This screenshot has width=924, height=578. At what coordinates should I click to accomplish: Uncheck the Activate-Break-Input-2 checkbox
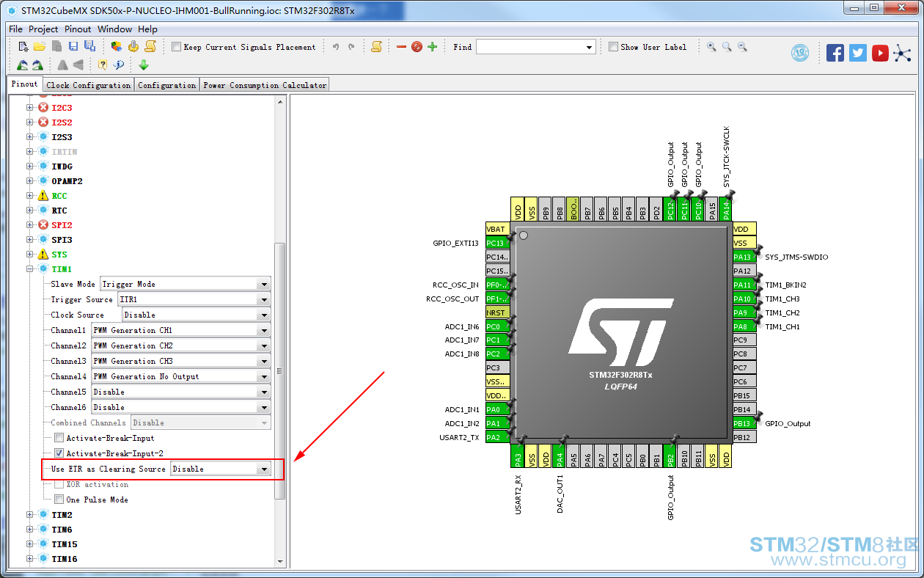pos(59,453)
